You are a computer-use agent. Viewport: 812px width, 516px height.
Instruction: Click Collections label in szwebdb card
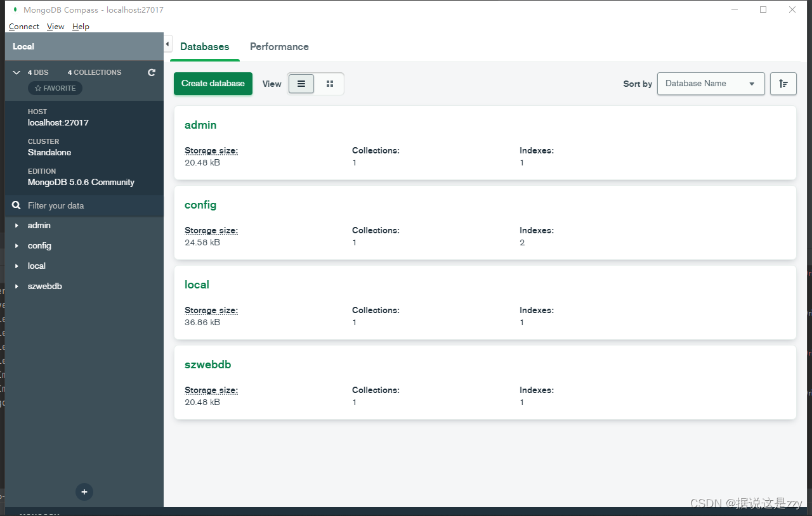pos(376,390)
